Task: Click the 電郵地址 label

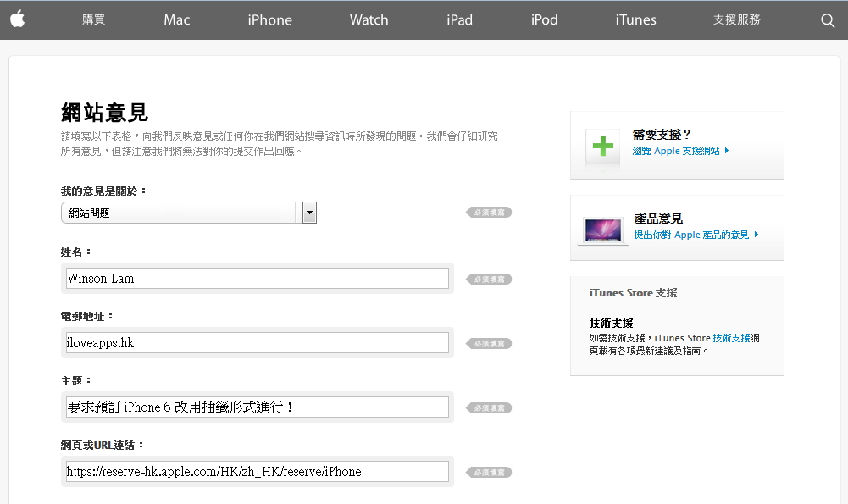Action: click(x=86, y=316)
